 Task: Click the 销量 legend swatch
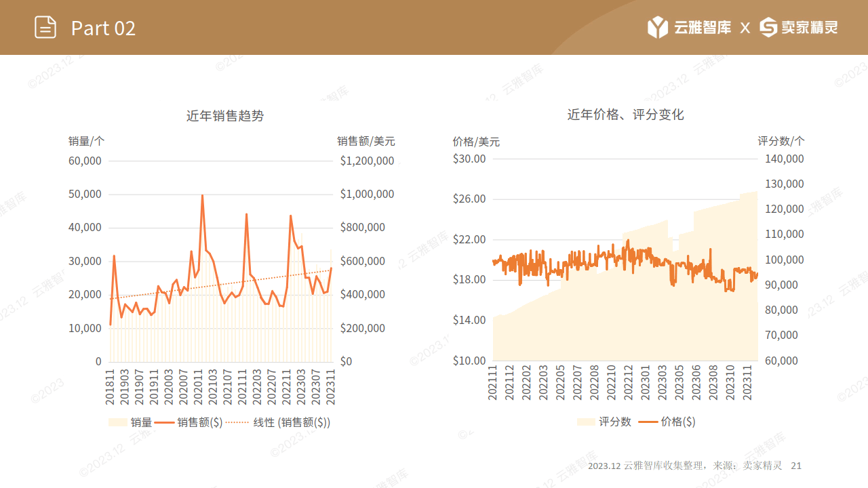click(118, 422)
